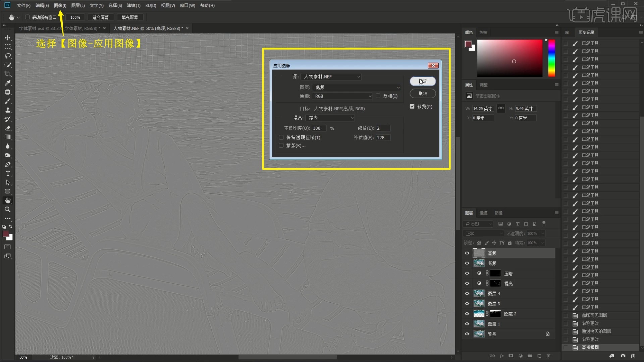Click the 补偿值 offset input field
This screenshot has height=362, width=644.
pos(383,138)
